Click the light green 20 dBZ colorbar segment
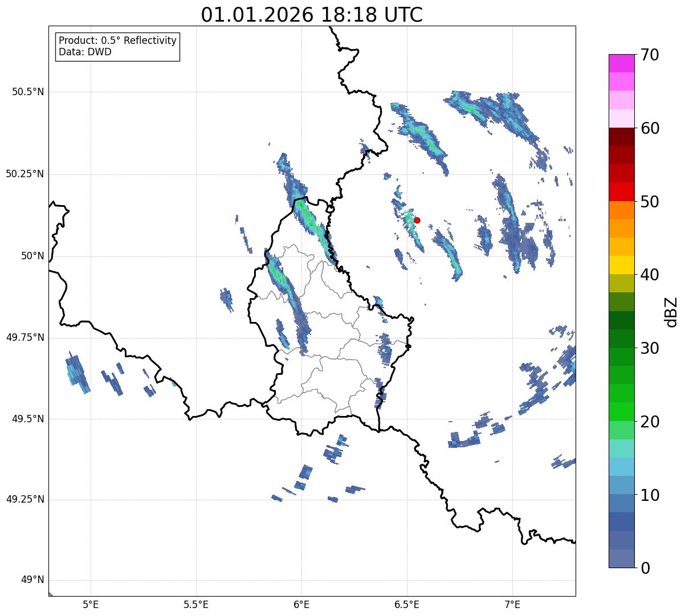 coord(621,430)
